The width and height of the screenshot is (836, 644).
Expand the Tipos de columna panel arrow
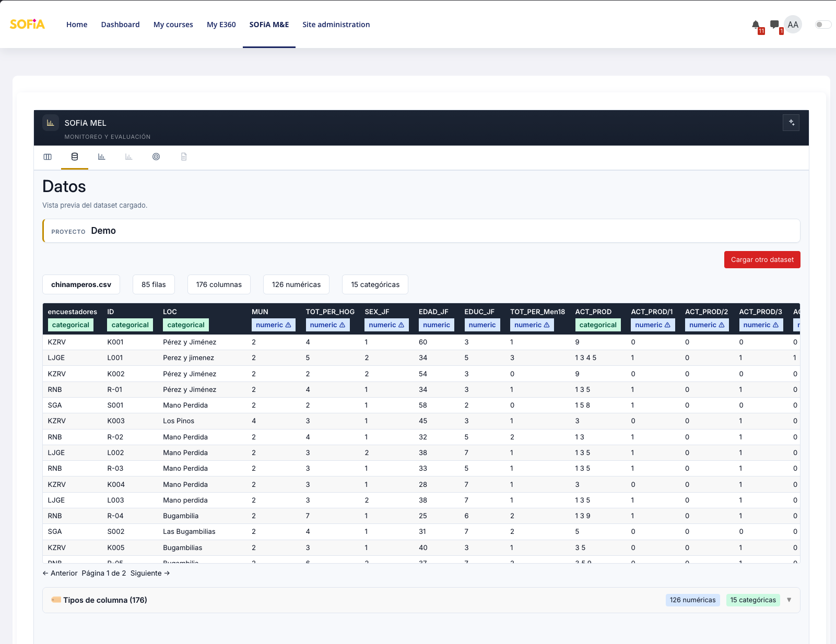tap(789, 600)
